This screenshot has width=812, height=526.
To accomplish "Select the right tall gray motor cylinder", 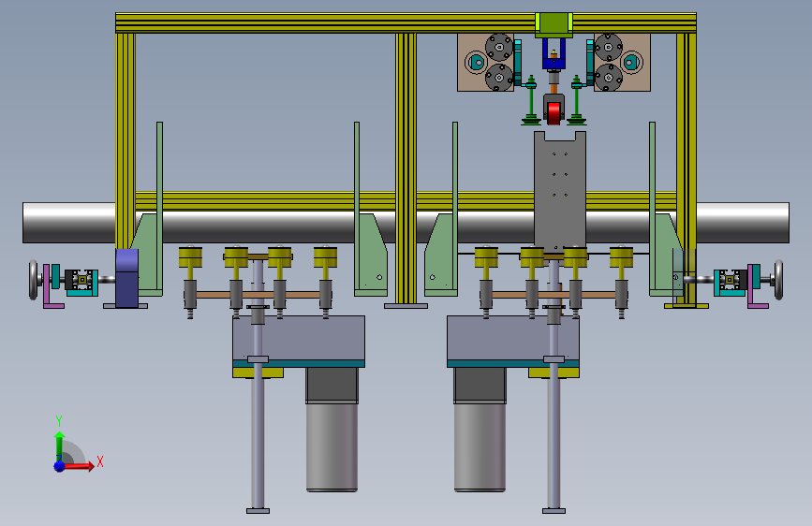I will [x=480, y=447].
